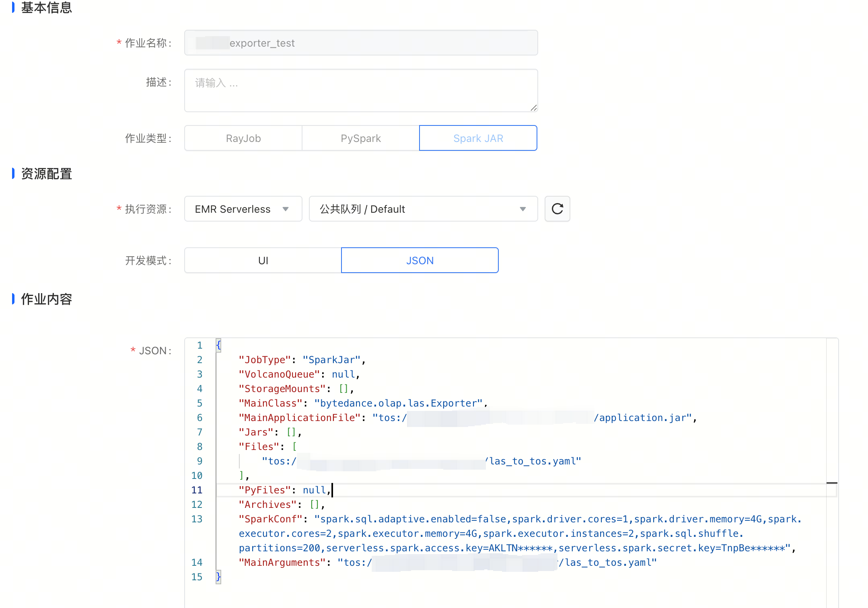This screenshot has height=608, width=868.
Task: Click the closing brace on line 15
Action: click(x=218, y=577)
